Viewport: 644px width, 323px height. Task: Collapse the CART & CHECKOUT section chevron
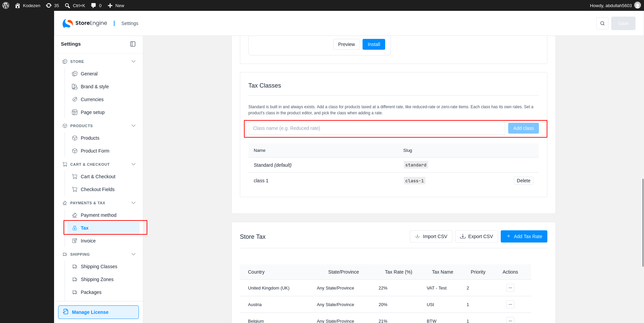(133, 164)
